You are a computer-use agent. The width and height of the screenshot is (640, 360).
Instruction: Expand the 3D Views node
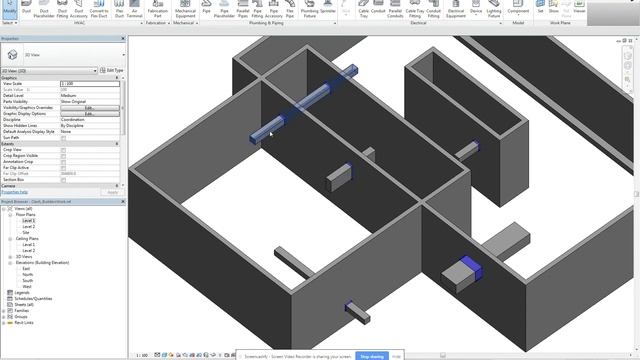coord(10,257)
